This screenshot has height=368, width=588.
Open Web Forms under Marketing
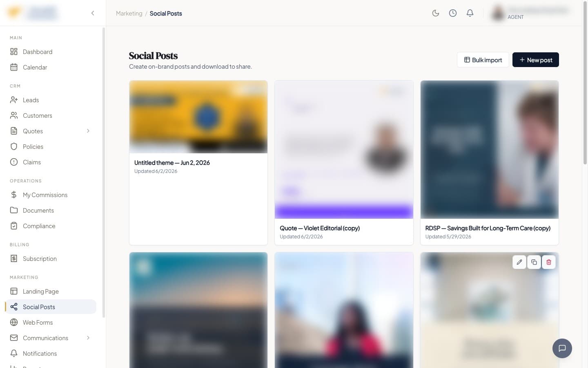pyautogui.click(x=51, y=322)
